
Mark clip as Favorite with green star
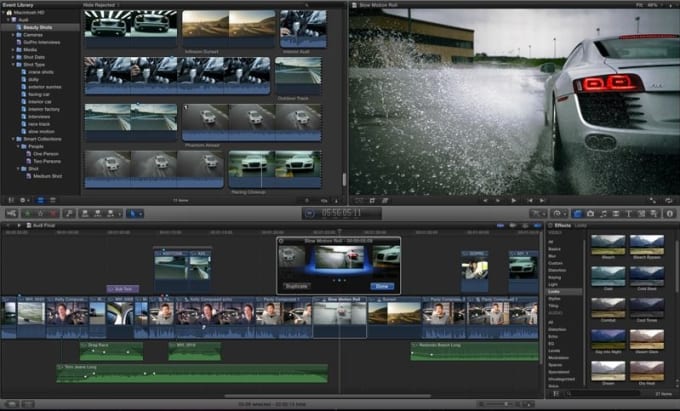pyautogui.click(x=27, y=213)
